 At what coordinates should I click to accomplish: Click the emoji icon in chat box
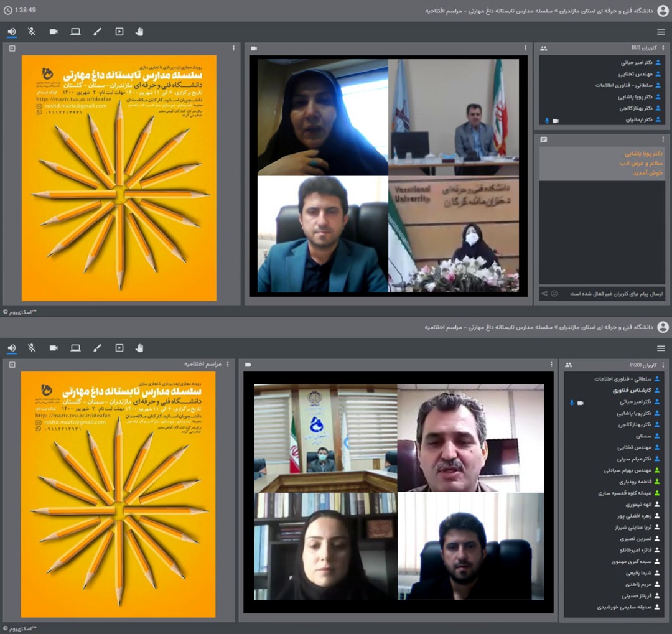[554, 294]
